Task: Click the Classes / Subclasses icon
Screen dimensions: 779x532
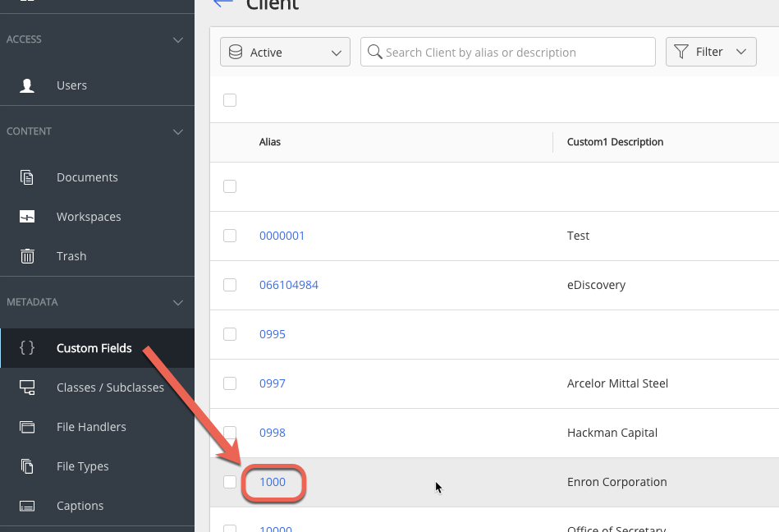Action: coord(27,388)
